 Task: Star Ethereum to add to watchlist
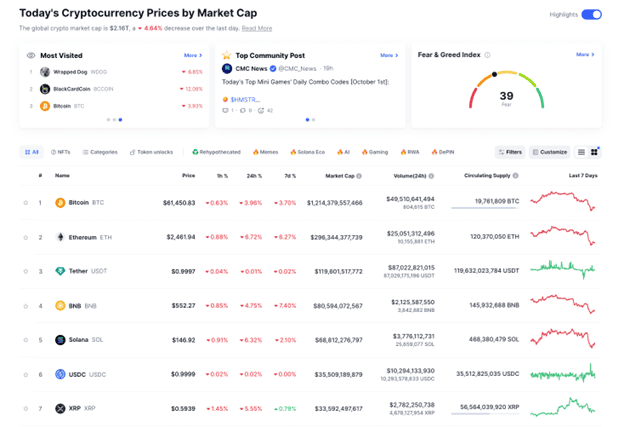26,237
